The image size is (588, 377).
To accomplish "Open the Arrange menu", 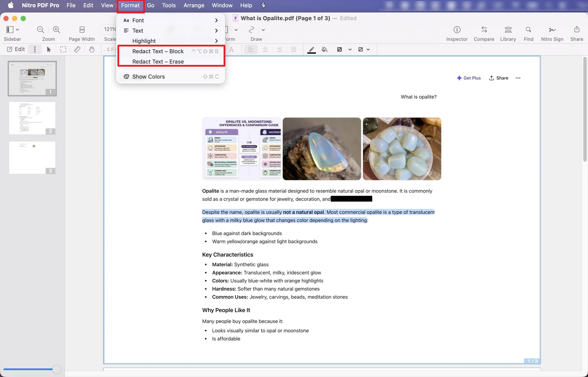I will [194, 5].
